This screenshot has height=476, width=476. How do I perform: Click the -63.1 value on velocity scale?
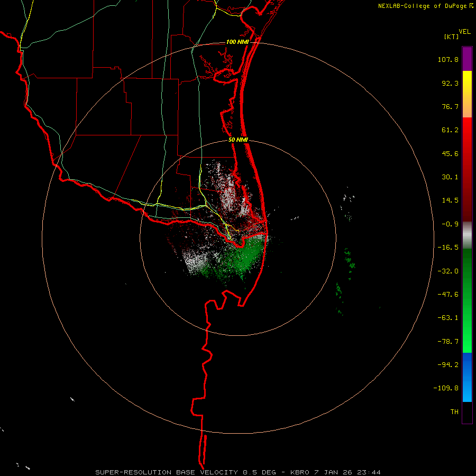(x=448, y=318)
